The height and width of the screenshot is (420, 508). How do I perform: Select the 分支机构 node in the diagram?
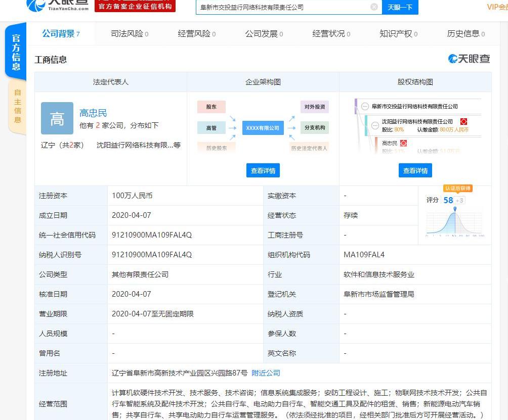[x=315, y=128]
